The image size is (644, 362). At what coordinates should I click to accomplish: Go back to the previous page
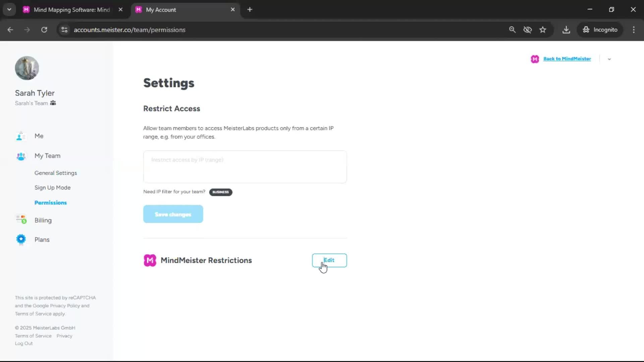pos(10,30)
